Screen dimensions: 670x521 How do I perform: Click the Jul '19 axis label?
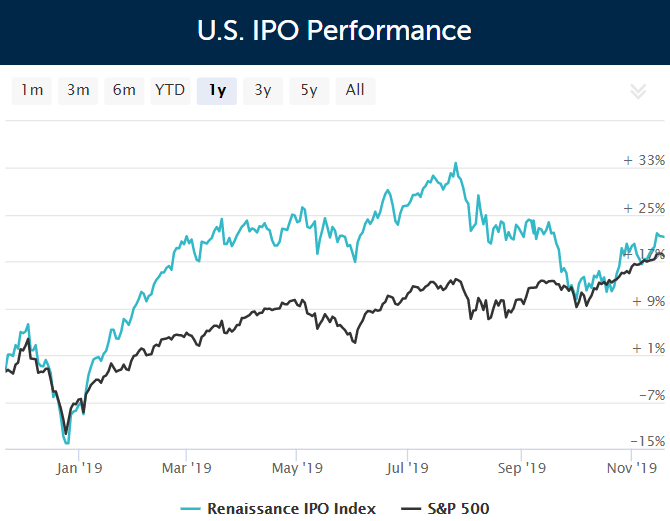pyautogui.click(x=407, y=466)
